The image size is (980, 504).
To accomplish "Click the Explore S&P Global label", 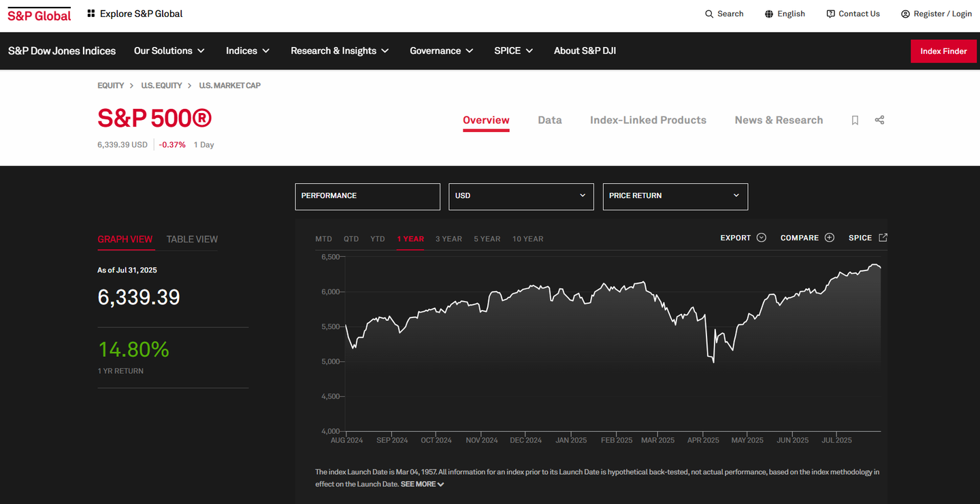I will (141, 14).
